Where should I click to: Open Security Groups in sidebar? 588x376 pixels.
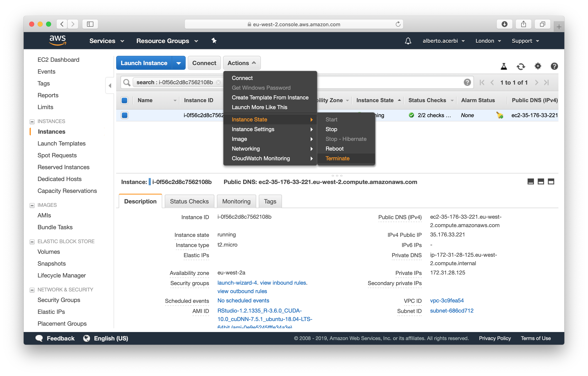59,300
